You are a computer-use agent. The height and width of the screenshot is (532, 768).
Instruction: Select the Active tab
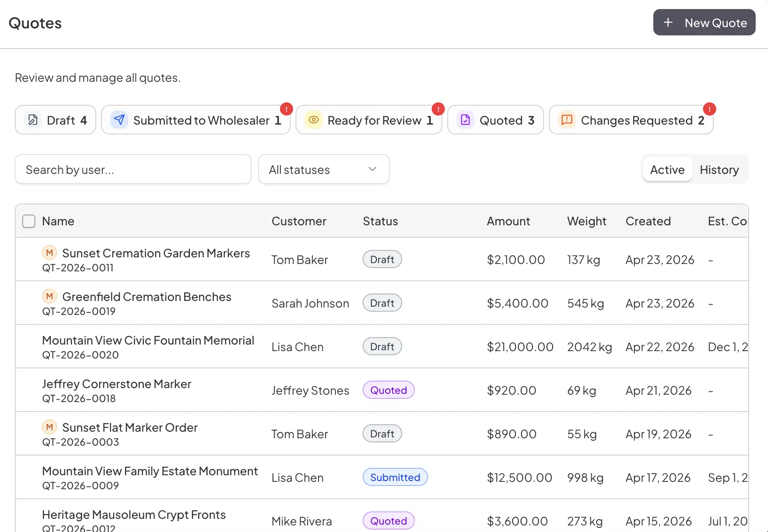tap(667, 169)
